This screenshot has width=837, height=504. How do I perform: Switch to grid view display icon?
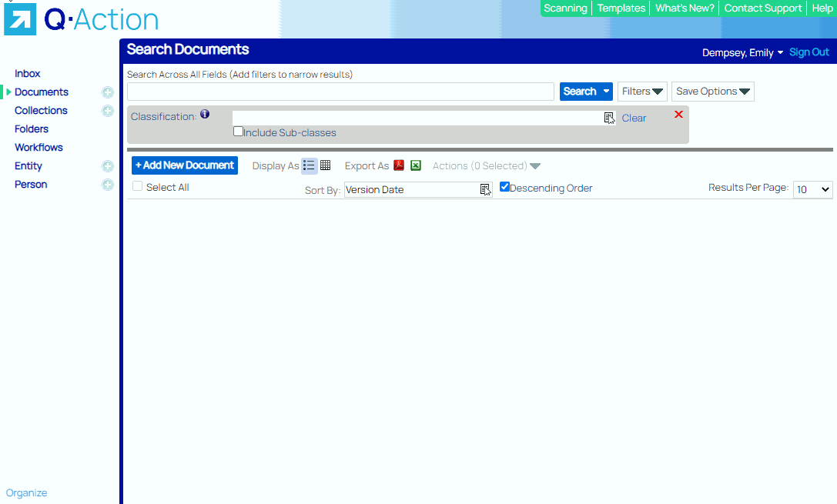click(x=326, y=165)
